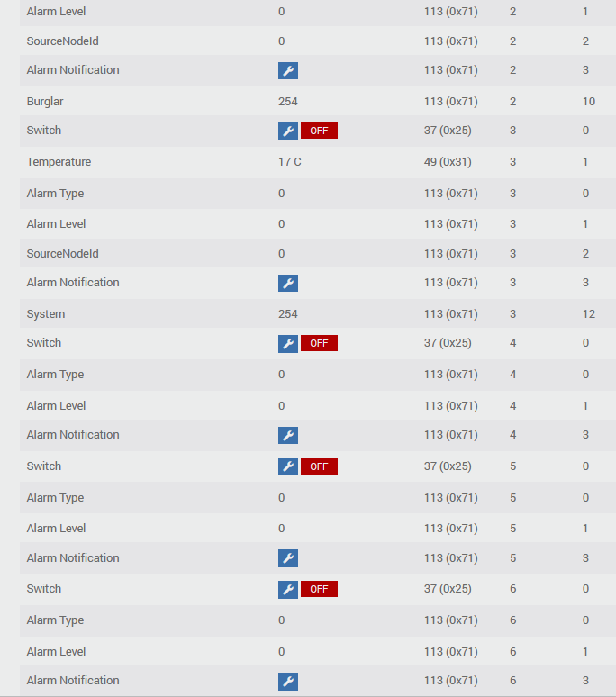Open wrench settings for instance 3 Switch
Screen dimensions: 616x697
pyautogui.click(x=288, y=131)
